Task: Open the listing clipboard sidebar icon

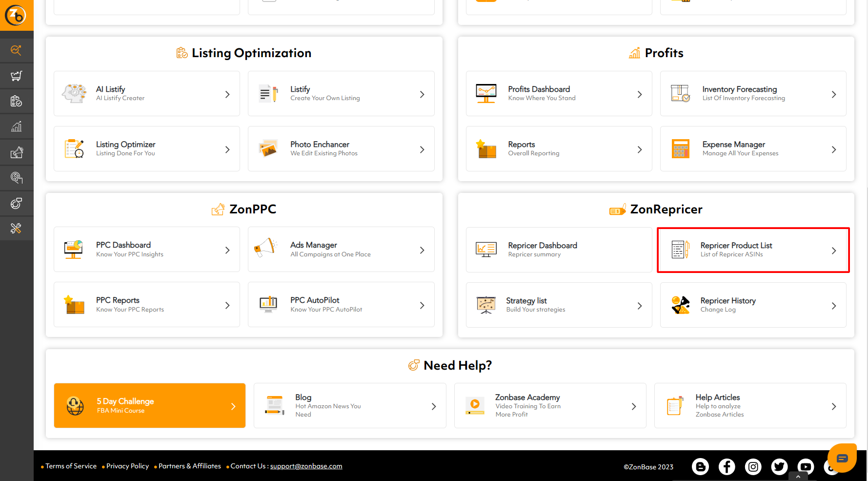Action: [17, 101]
